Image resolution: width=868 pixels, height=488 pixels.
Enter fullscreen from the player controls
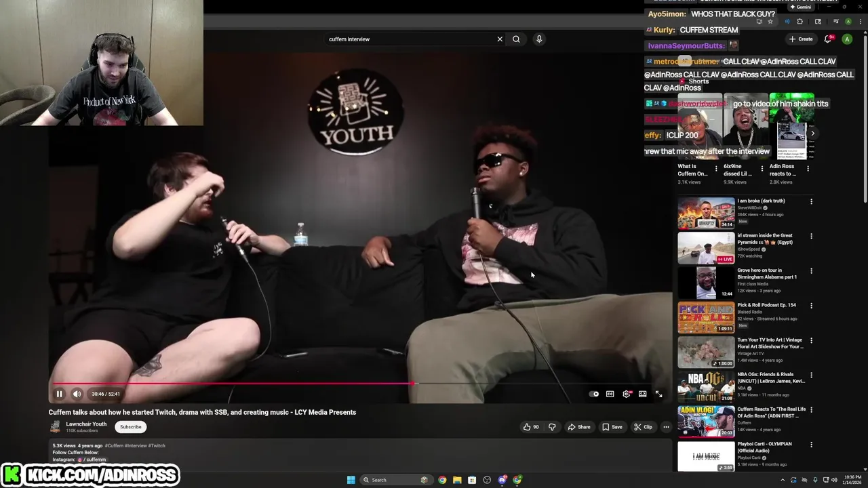(658, 394)
